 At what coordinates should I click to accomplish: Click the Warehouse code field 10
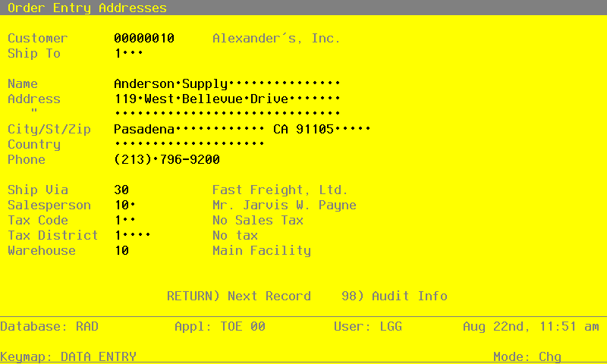(x=121, y=251)
